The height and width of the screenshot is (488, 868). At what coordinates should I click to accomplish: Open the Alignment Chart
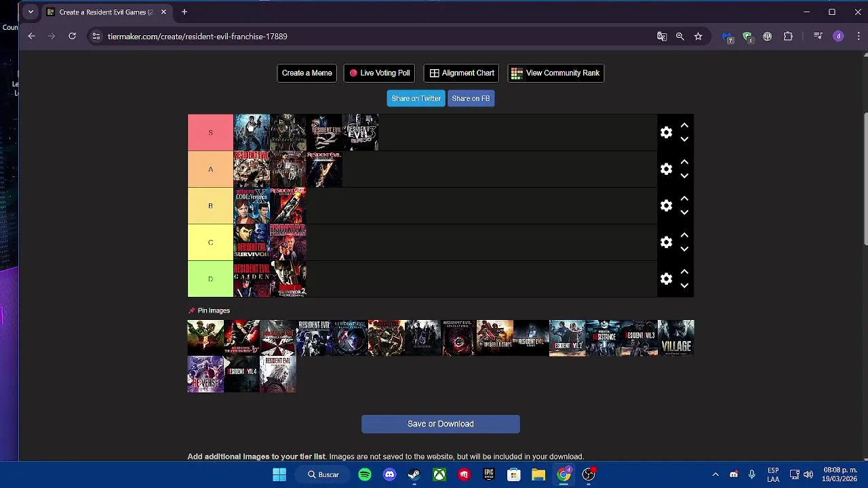point(461,73)
